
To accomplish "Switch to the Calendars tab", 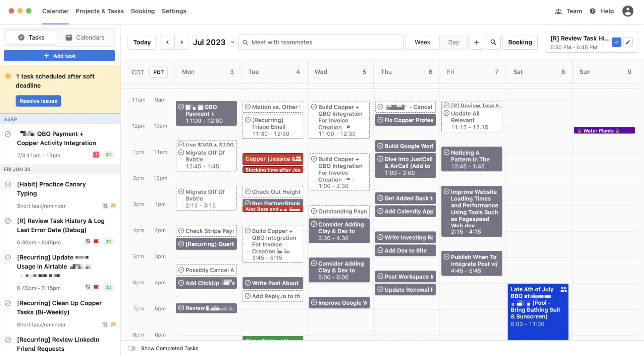I will coord(85,37).
